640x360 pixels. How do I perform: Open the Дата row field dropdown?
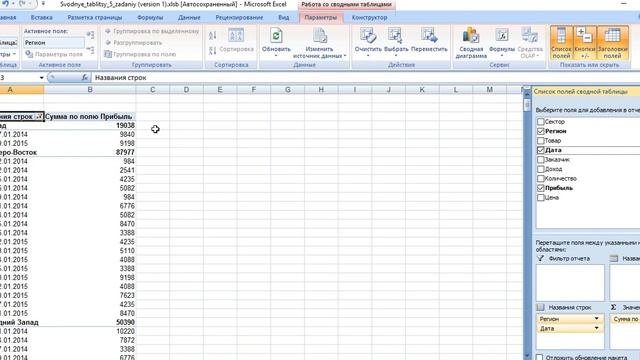click(x=597, y=328)
